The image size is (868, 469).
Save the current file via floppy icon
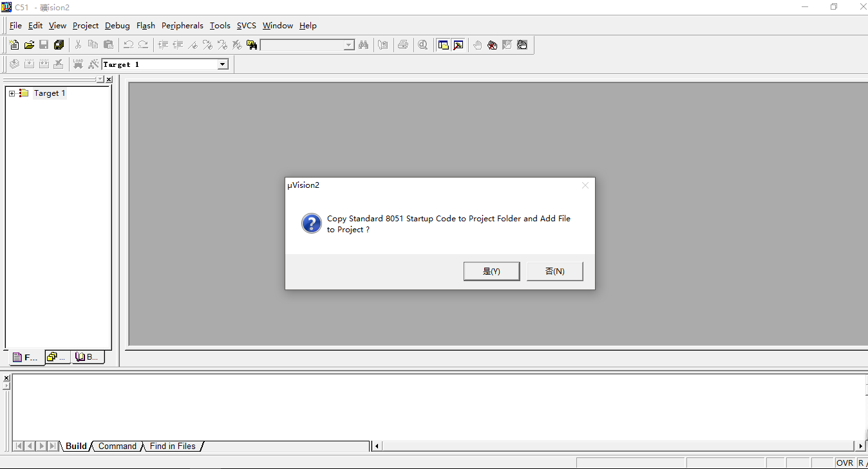click(x=44, y=44)
